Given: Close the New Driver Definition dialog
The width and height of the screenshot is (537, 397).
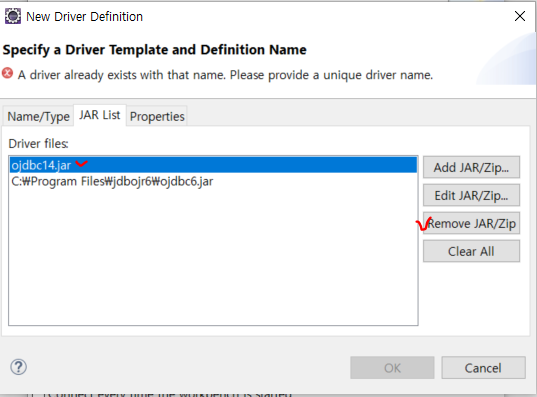Looking at the screenshot, I should coord(520,16).
